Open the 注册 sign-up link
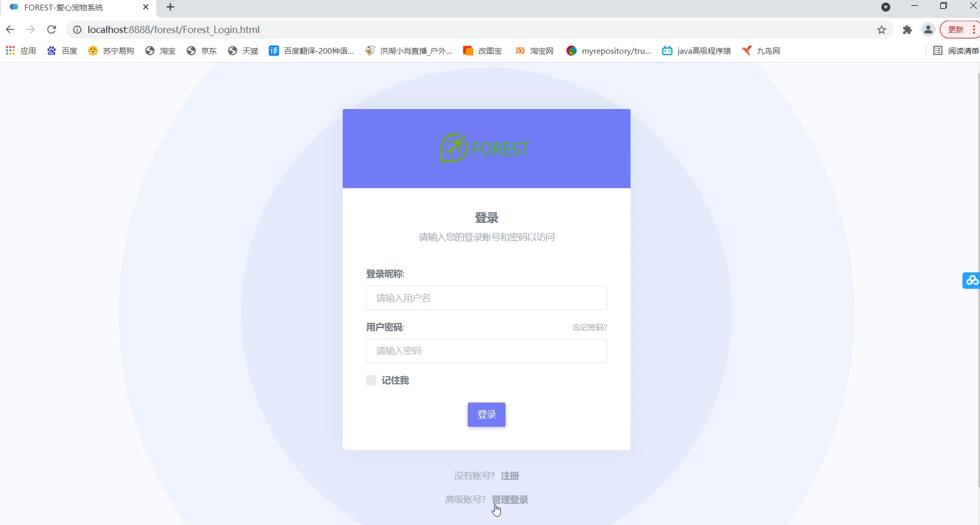 pos(510,476)
